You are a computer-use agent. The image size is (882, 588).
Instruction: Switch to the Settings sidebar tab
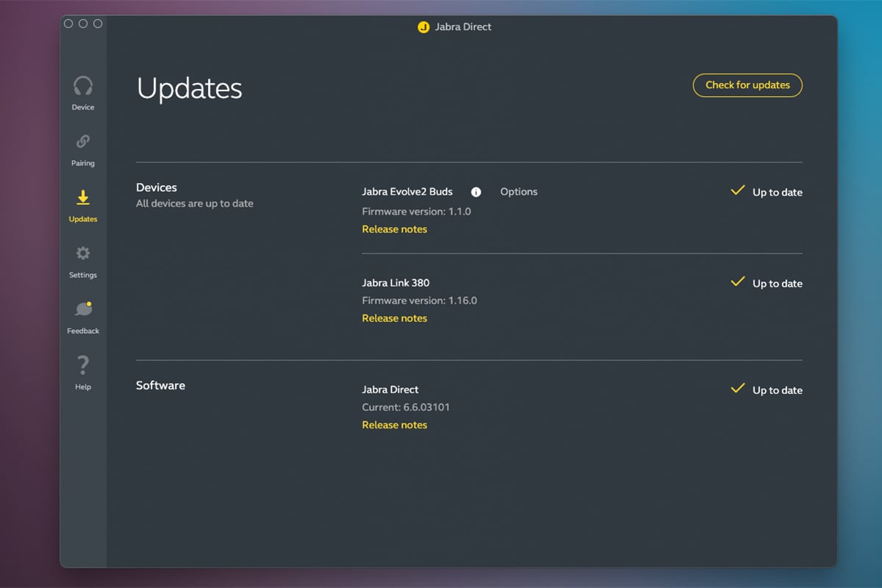point(83,261)
